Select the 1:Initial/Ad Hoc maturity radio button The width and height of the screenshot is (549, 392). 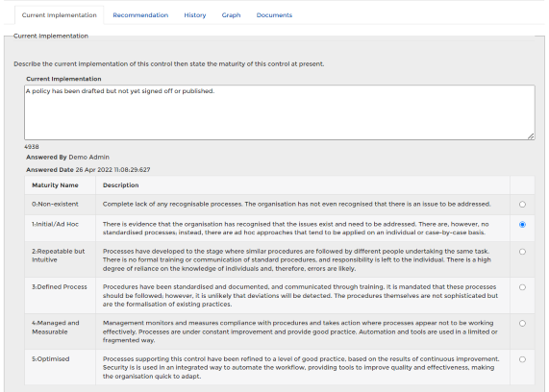point(522,225)
